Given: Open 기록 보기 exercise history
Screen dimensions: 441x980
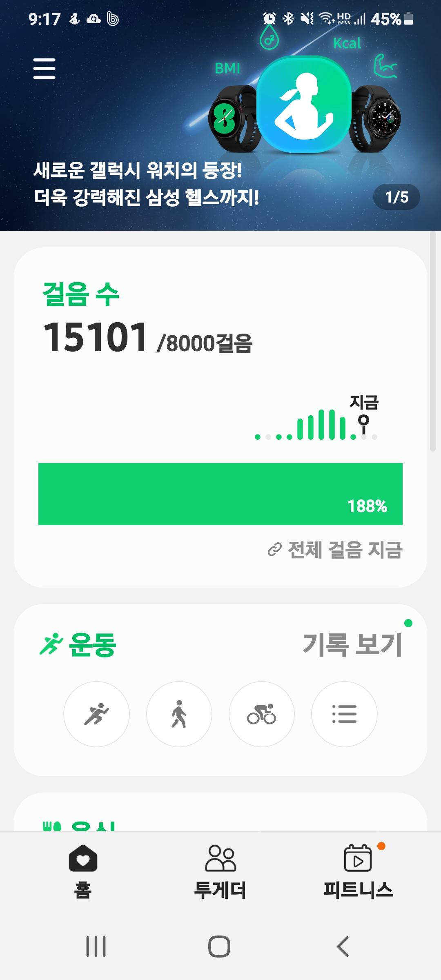Looking at the screenshot, I should pyautogui.click(x=352, y=645).
